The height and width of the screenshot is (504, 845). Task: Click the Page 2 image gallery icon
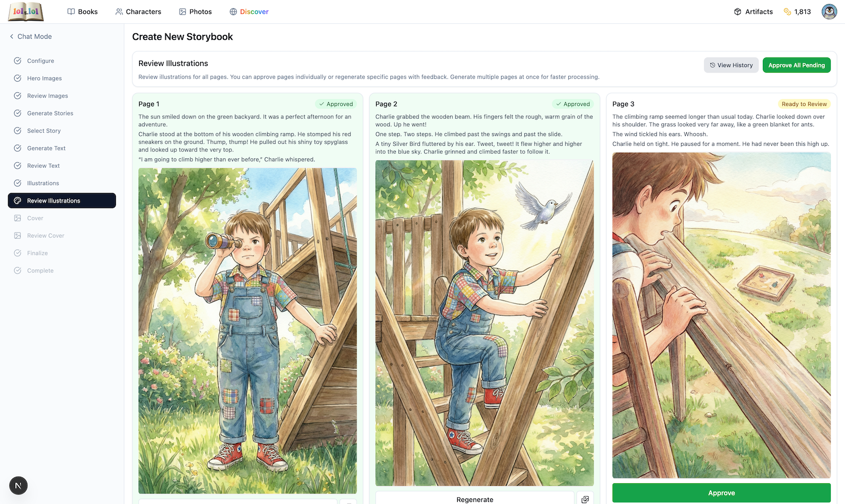585,499
